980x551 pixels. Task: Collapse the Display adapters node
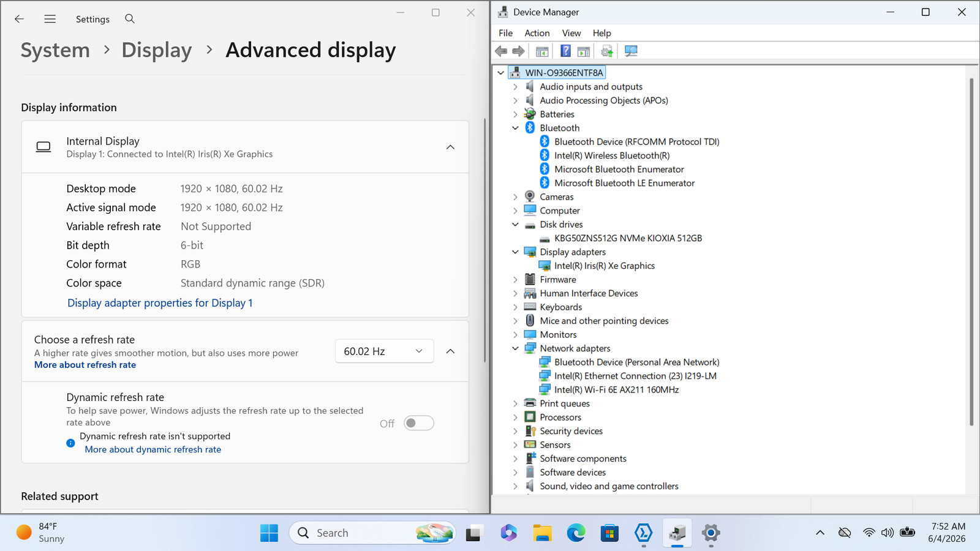tap(515, 252)
